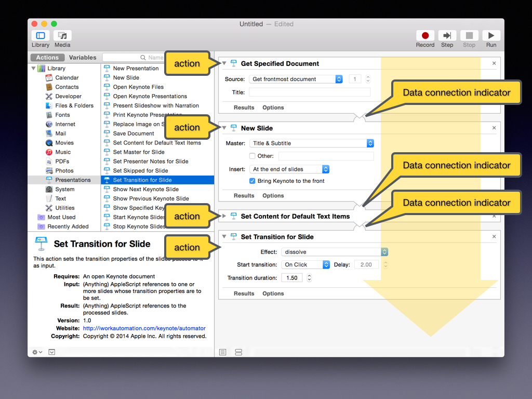Show the workflow log list icon

[x=223, y=352]
